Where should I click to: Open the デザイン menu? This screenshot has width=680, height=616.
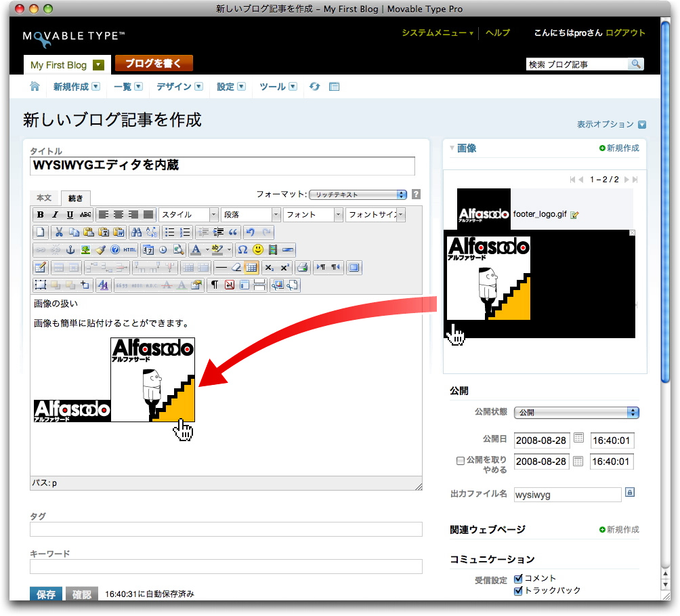[x=179, y=87]
